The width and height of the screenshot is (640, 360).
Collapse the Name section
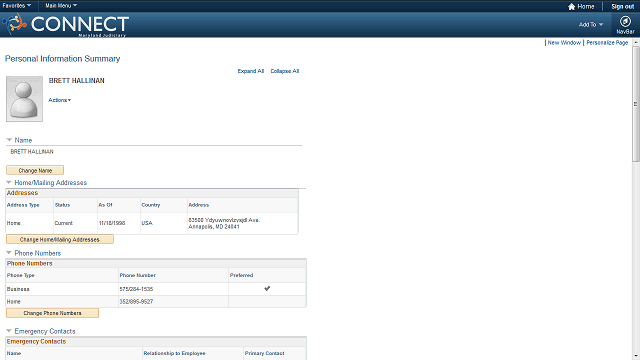click(9, 140)
